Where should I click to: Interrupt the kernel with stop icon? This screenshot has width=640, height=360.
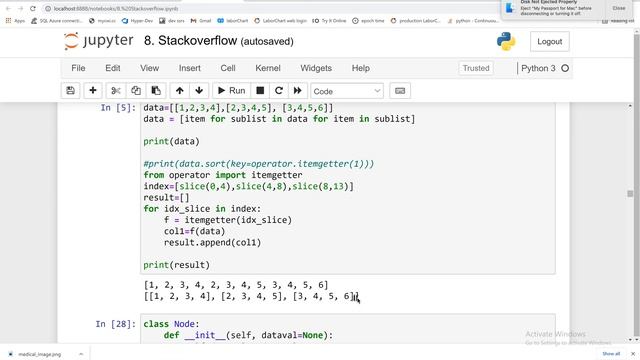(260, 91)
